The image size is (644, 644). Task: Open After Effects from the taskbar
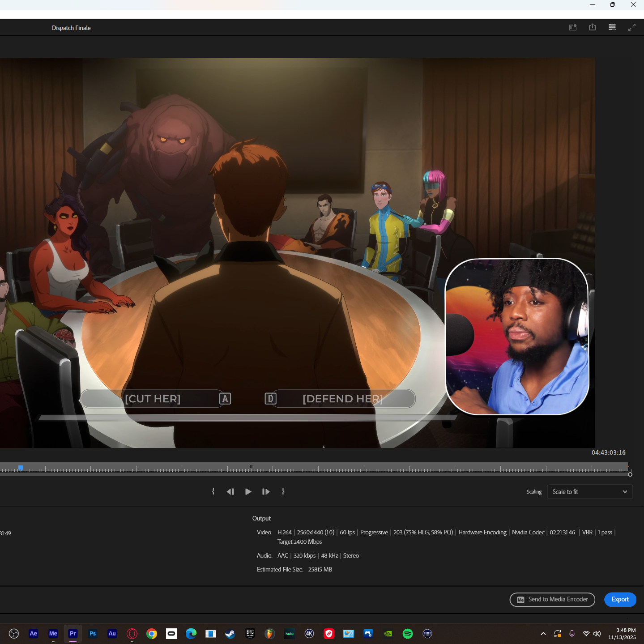pyautogui.click(x=34, y=633)
